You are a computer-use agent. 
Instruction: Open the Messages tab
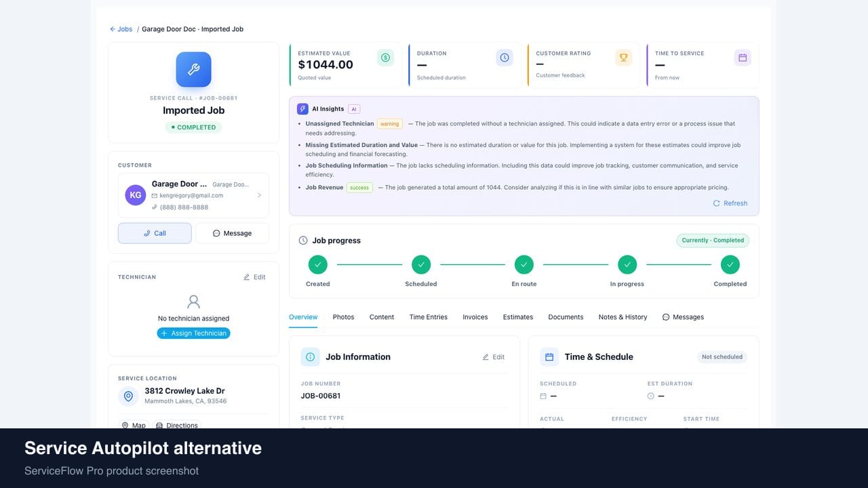(683, 317)
